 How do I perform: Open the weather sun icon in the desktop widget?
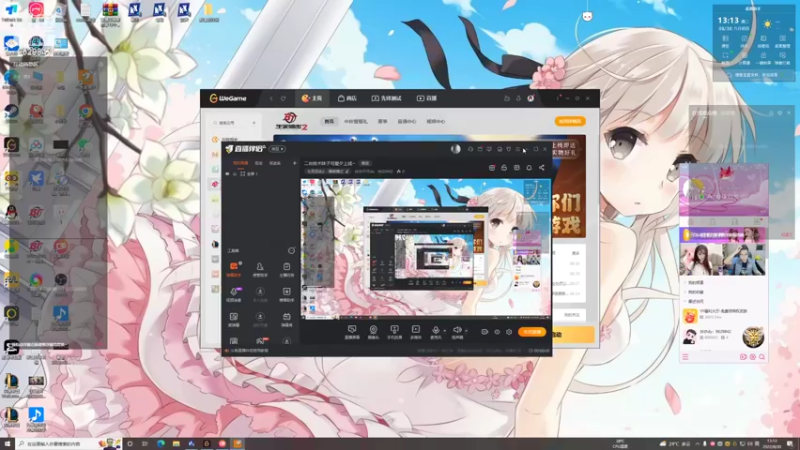(x=767, y=24)
